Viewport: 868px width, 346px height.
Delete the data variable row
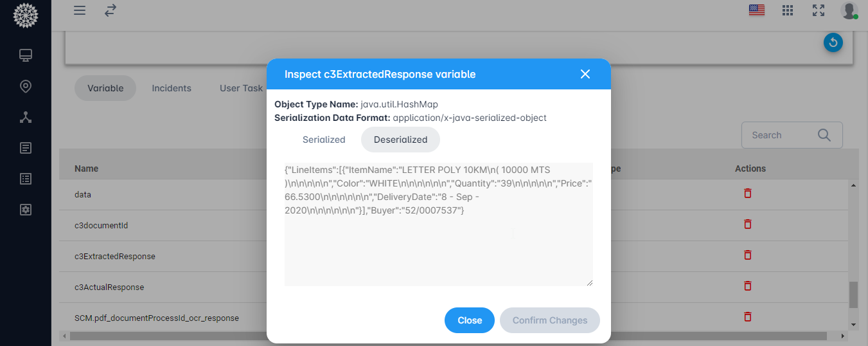click(x=747, y=193)
